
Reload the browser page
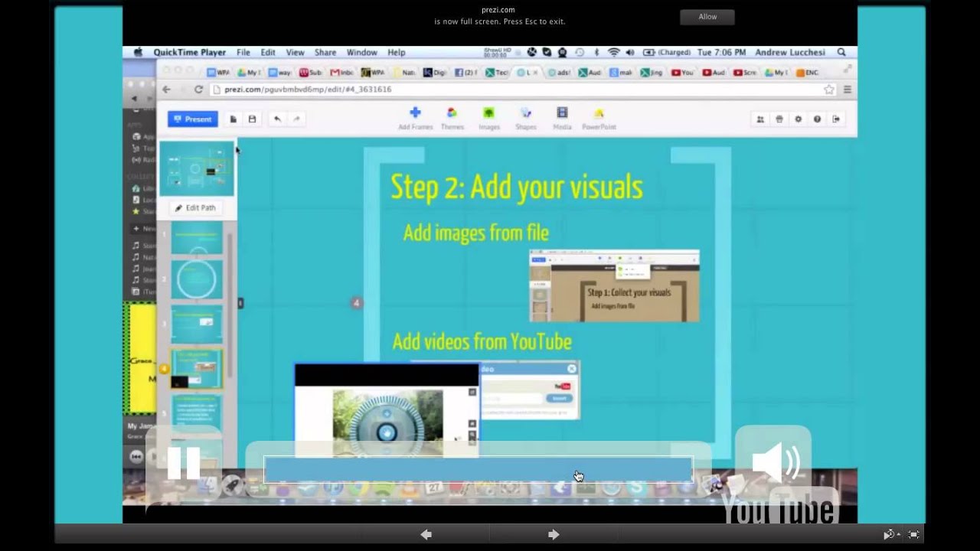click(198, 90)
